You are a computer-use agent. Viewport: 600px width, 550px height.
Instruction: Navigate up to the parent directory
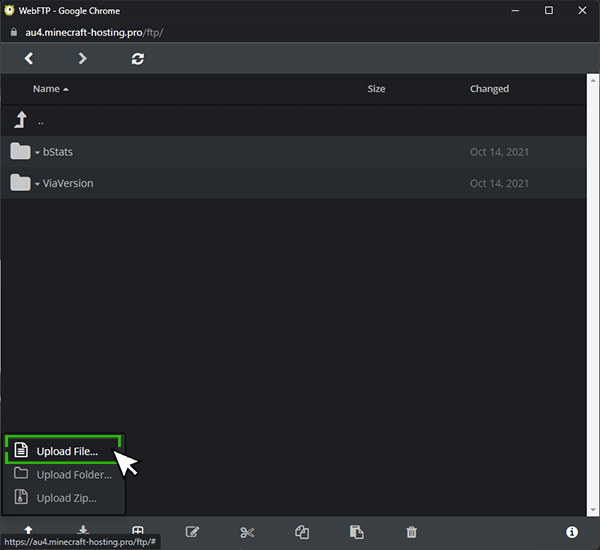(x=21, y=120)
